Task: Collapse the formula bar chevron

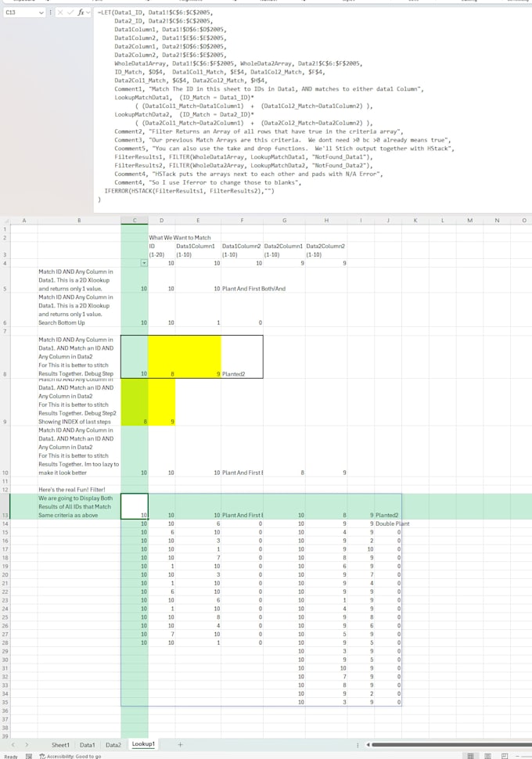Action: (x=88, y=12)
